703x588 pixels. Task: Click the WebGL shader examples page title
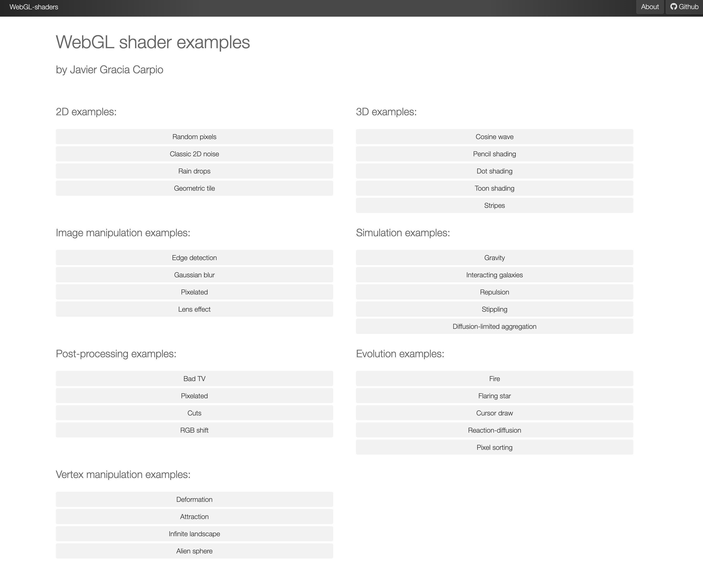(153, 42)
